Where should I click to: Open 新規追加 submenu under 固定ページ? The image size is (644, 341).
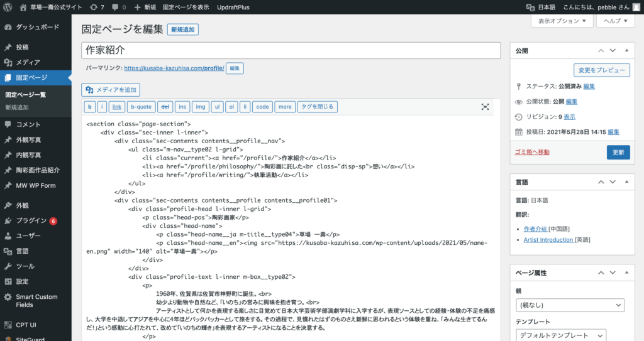point(16,107)
